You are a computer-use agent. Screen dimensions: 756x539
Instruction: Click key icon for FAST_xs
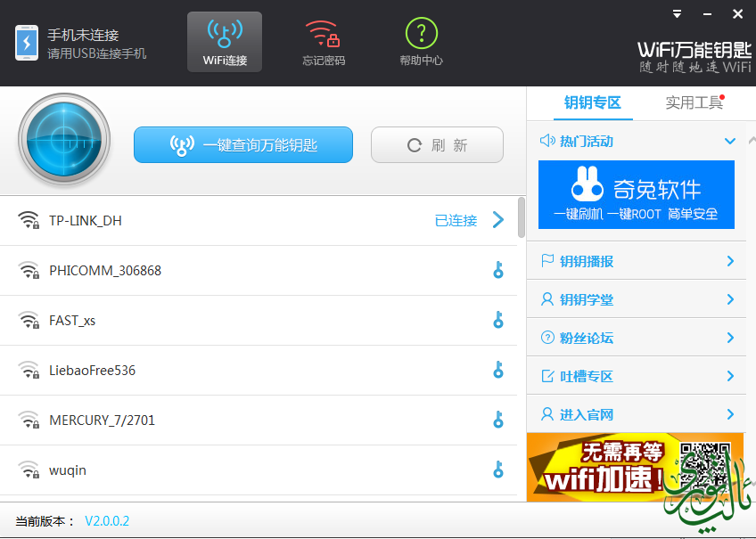pyautogui.click(x=498, y=320)
